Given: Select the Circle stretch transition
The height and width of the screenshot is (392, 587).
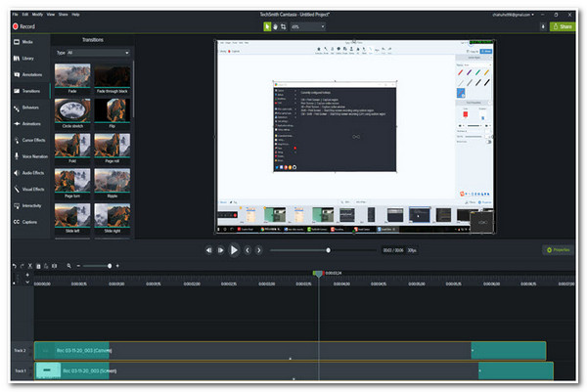Looking at the screenshot, I should coord(72,113).
